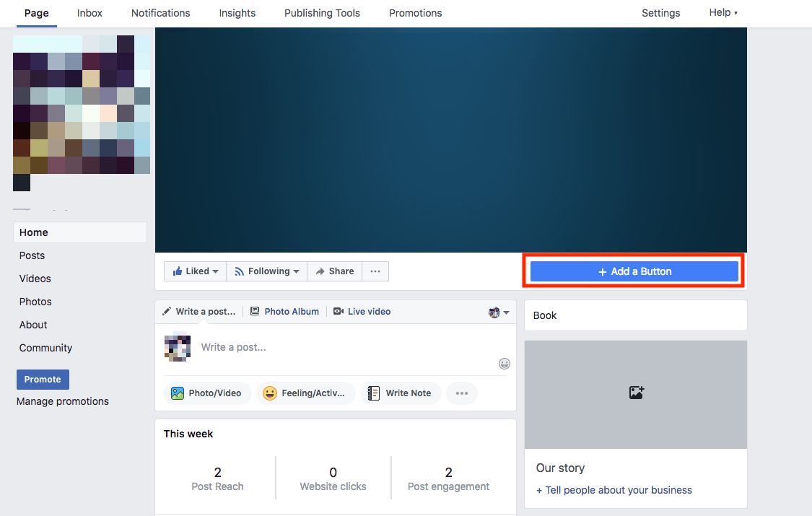Select Home in the sidebar

click(79, 232)
